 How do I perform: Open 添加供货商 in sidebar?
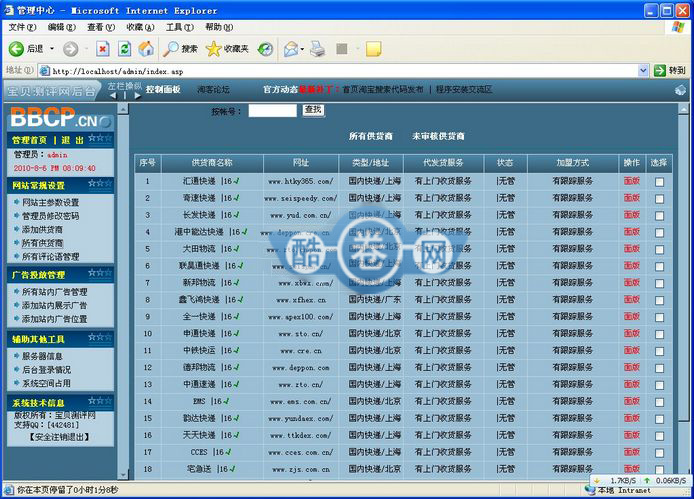(x=42, y=229)
